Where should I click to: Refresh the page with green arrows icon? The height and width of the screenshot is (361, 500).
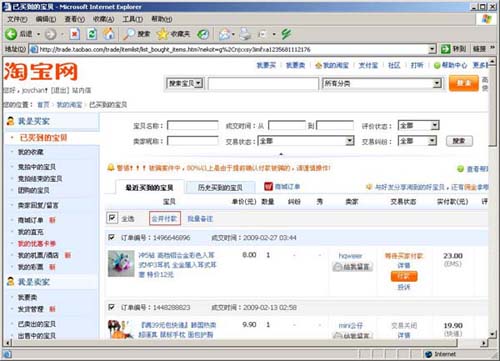point(92,34)
